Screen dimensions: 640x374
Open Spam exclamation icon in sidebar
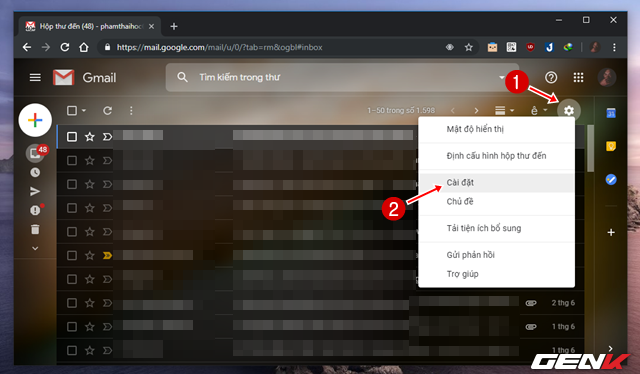point(36,210)
